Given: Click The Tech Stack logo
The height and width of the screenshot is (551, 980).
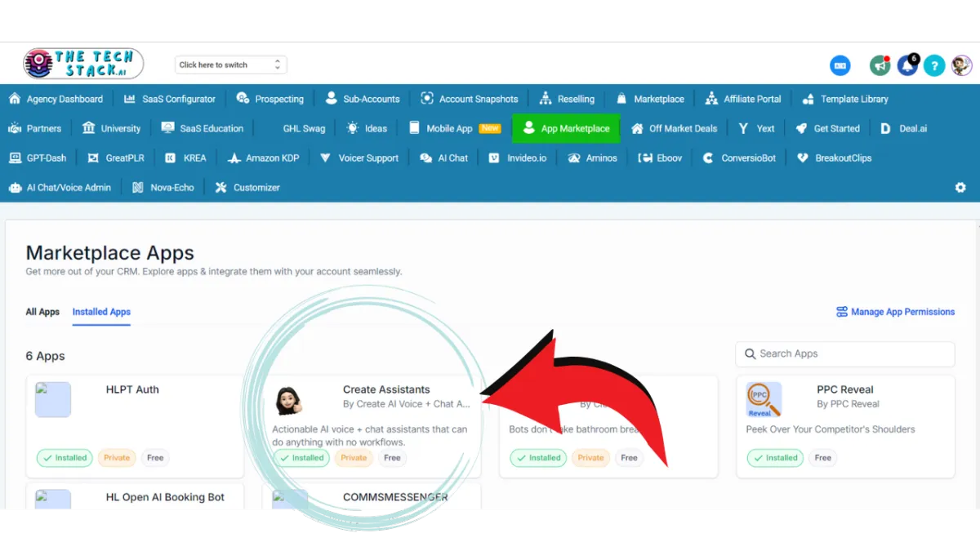Looking at the screenshot, I should pyautogui.click(x=83, y=64).
